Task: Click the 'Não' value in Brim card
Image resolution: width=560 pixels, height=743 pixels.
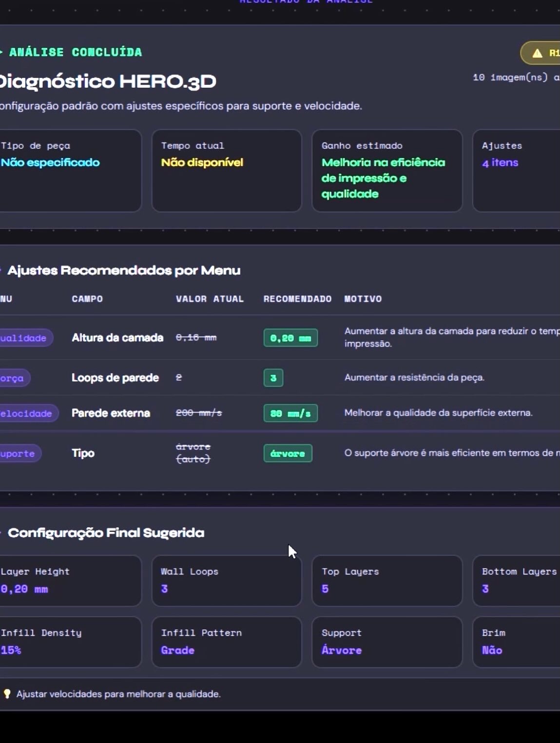Action: tap(492, 650)
